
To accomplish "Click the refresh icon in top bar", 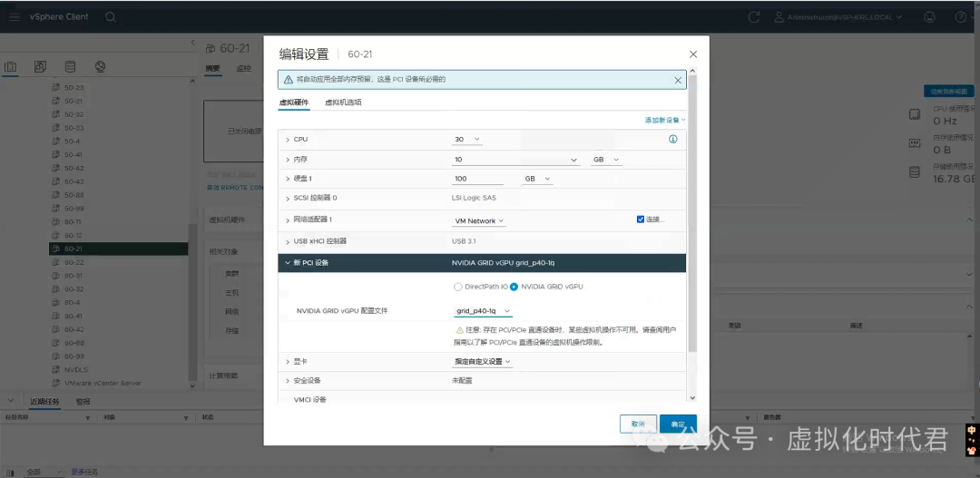I will [754, 17].
